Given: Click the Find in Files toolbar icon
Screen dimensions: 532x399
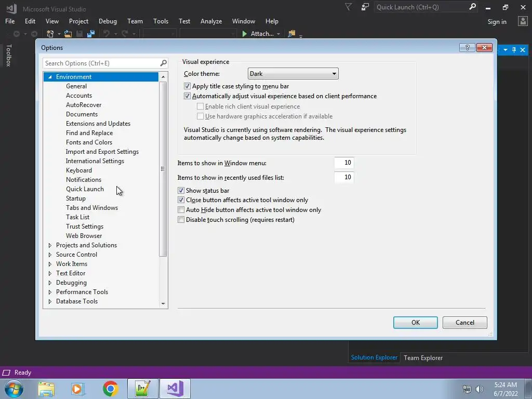Looking at the screenshot, I should coord(291,34).
